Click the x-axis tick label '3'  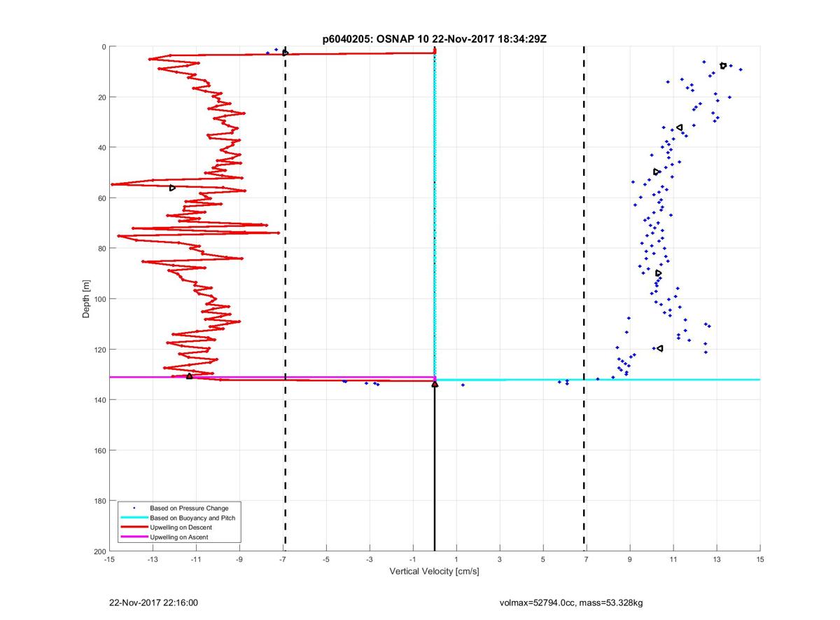[x=500, y=559]
